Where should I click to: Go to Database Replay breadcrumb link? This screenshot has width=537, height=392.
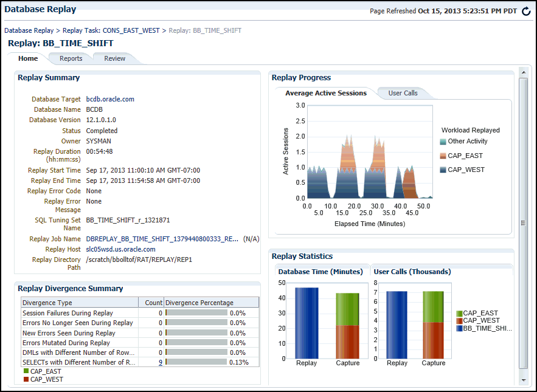[29, 30]
